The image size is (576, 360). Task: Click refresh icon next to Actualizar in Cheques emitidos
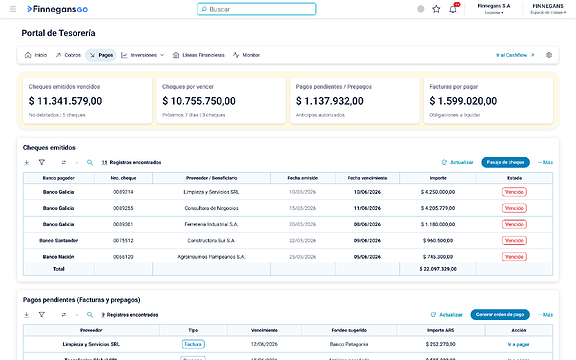pos(444,162)
